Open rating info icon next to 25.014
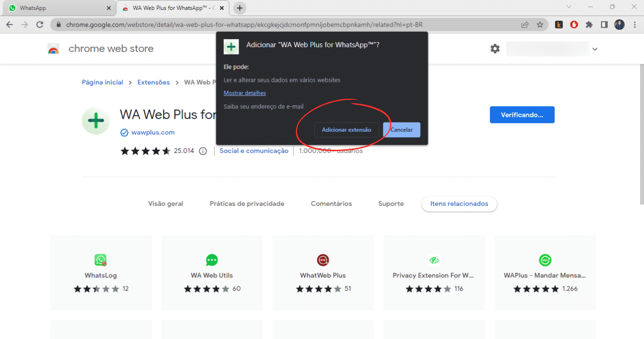 pyautogui.click(x=203, y=151)
